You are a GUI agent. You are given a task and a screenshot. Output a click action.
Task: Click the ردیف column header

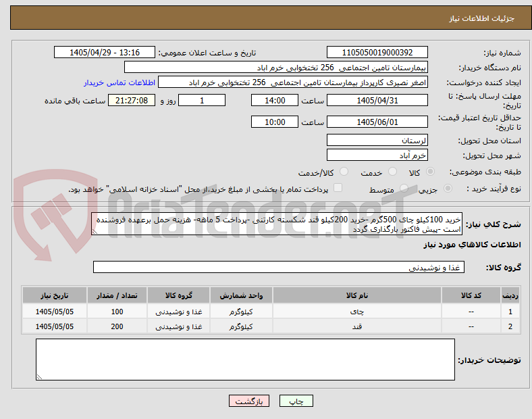click(510, 295)
